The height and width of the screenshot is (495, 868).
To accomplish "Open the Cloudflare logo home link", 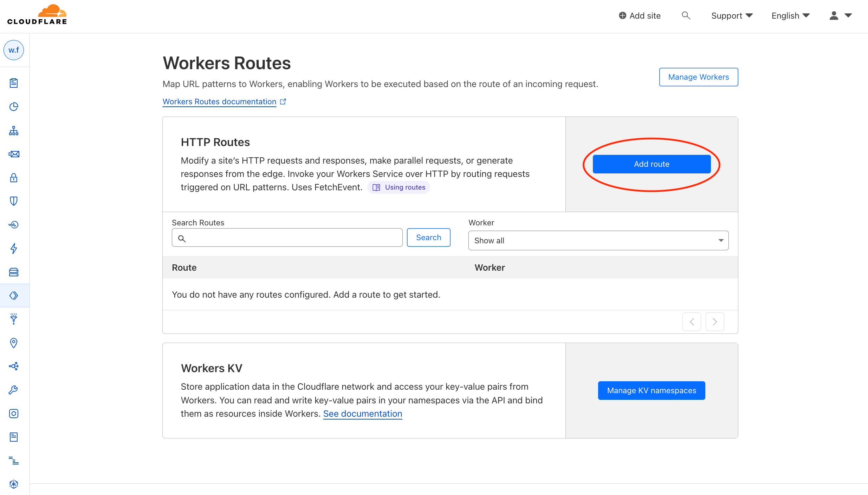I will [x=37, y=14].
